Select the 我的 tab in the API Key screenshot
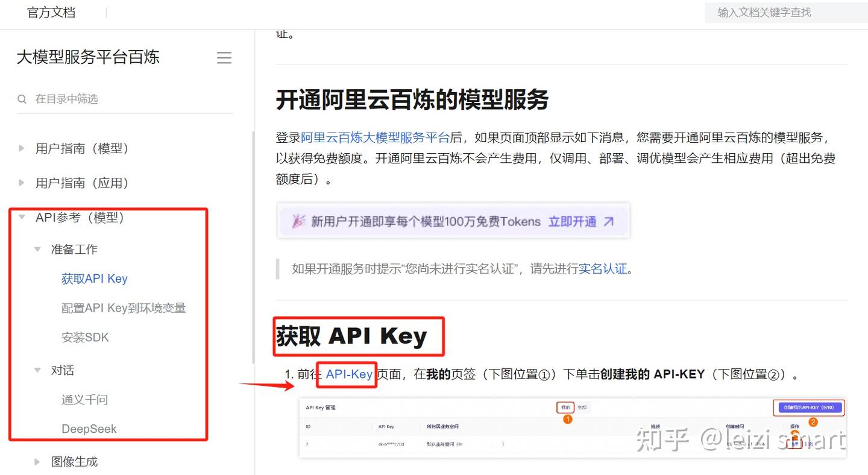 coord(565,407)
